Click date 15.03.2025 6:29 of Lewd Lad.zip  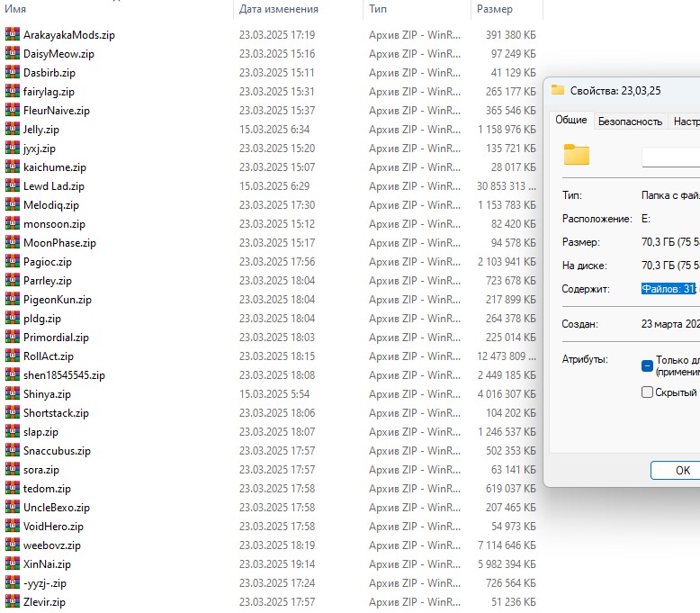point(274,185)
